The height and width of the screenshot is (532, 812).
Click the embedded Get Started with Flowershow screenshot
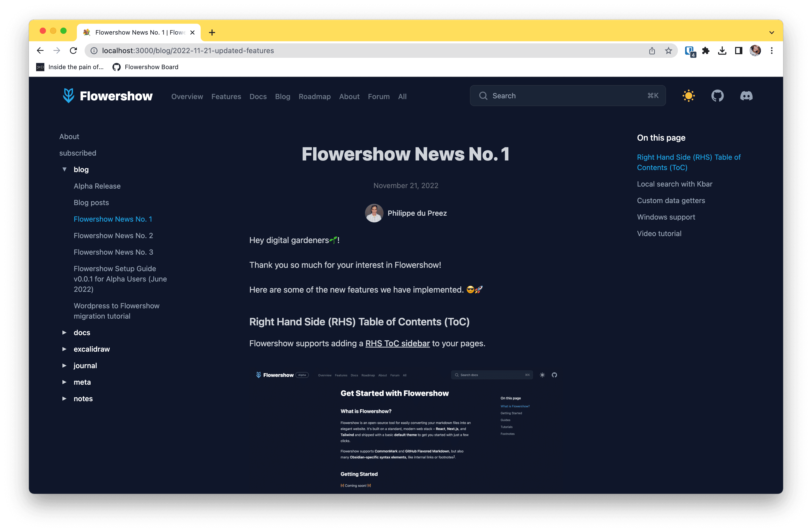tap(406, 430)
